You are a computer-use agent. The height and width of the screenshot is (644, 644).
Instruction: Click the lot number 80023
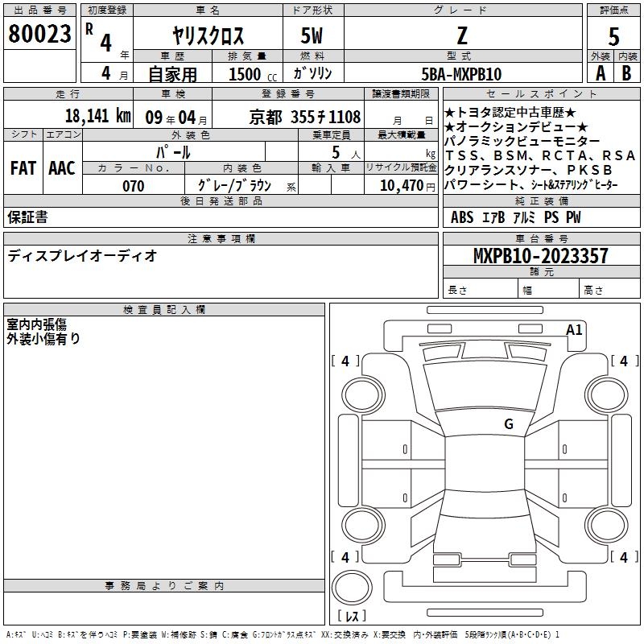39,34
